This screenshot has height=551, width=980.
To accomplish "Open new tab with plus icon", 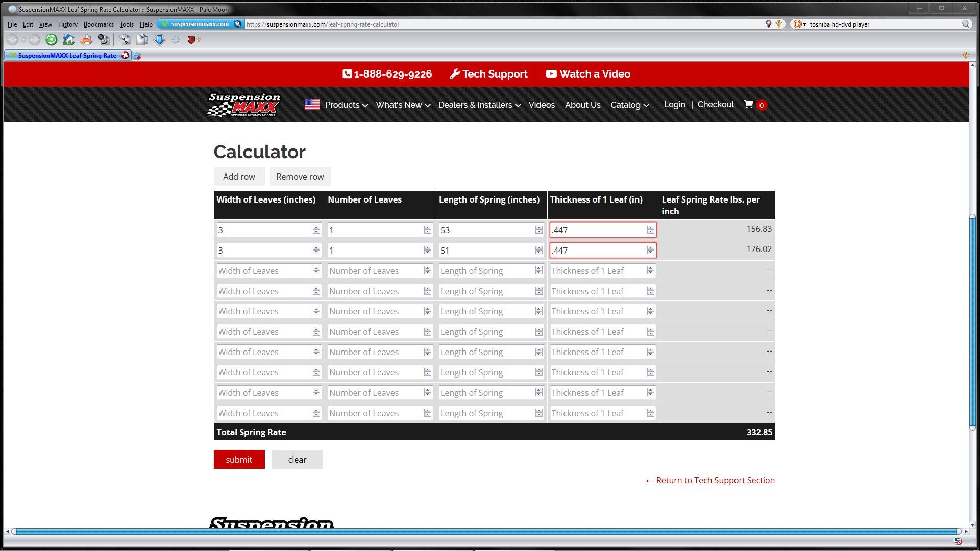I will (137, 56).
